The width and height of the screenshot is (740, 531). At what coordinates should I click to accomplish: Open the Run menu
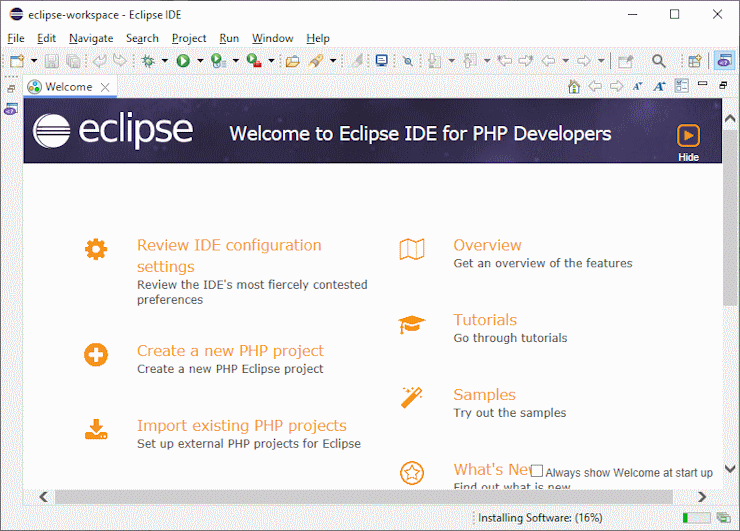pos(229,38)
